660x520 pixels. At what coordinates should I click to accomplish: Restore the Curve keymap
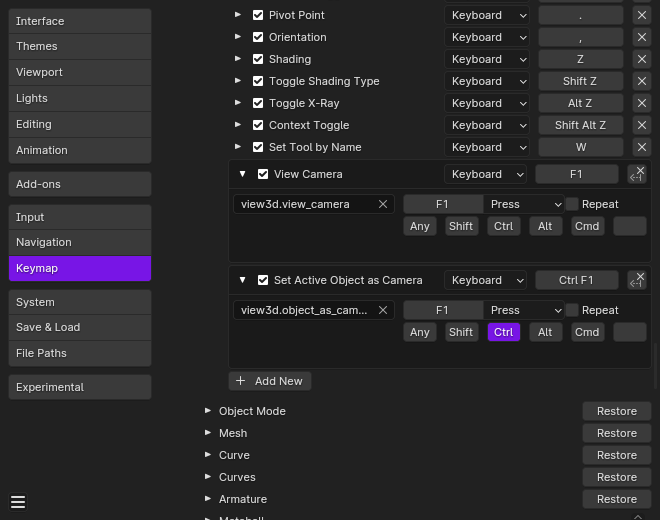pos(617,455)
